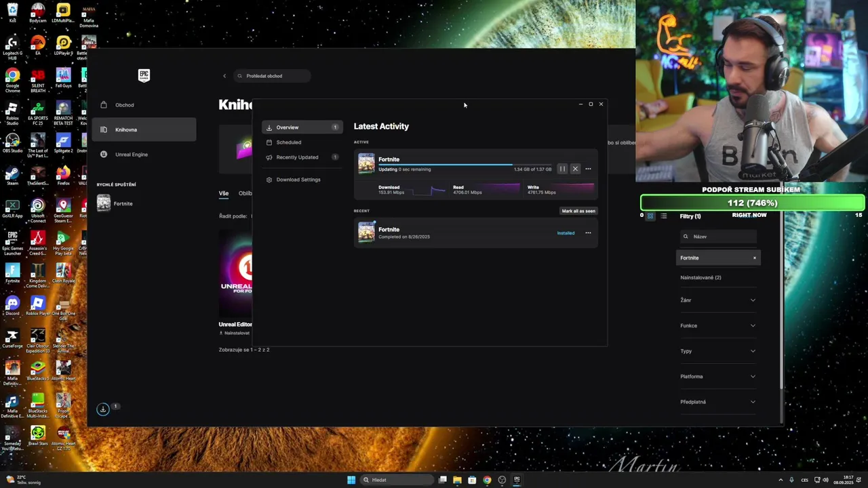Open Steam desktop shortcut
The image size is (868, 488).
[12, 176]
